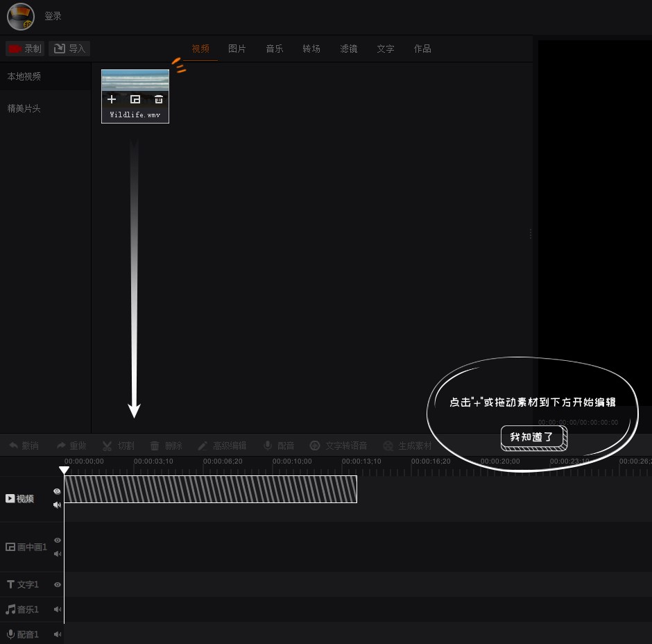The image size is (652, 644).
Task: Mute the 音乐1 track speaker
Action: [x=58, y=610]
